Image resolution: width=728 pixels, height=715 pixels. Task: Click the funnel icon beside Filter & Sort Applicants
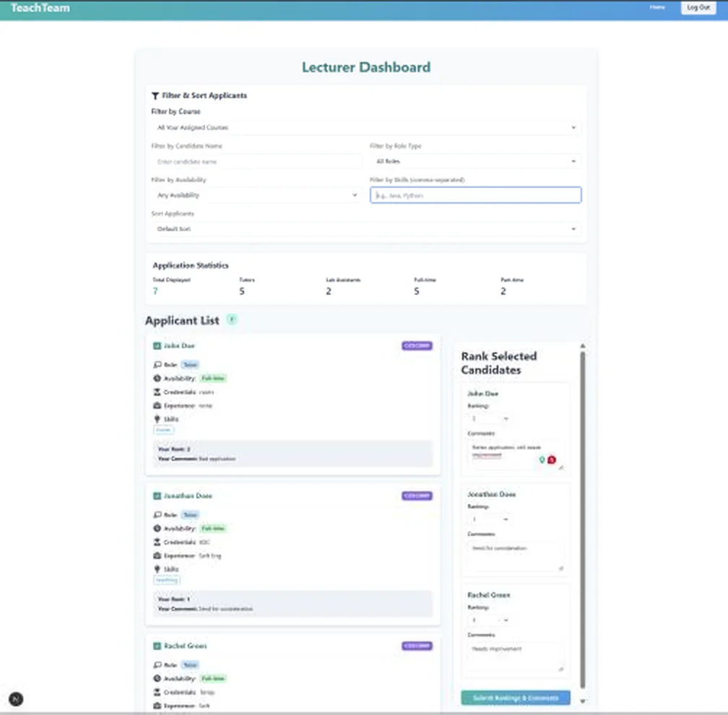click(155, 95)
